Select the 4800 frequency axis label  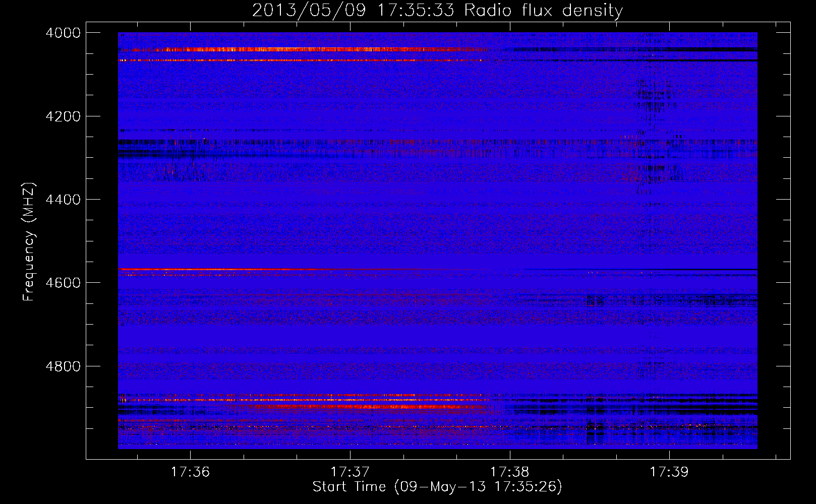63,366
